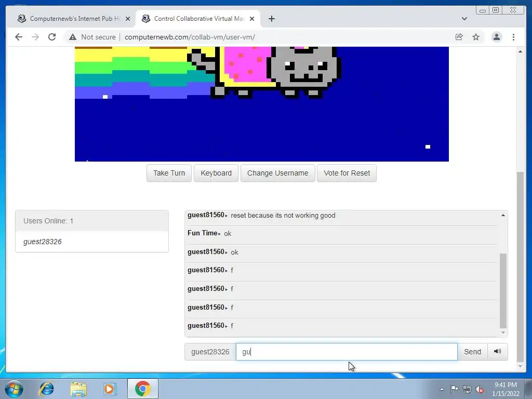Open the share page icon in address bar
The image size is (532, 399).
point(459,37)
